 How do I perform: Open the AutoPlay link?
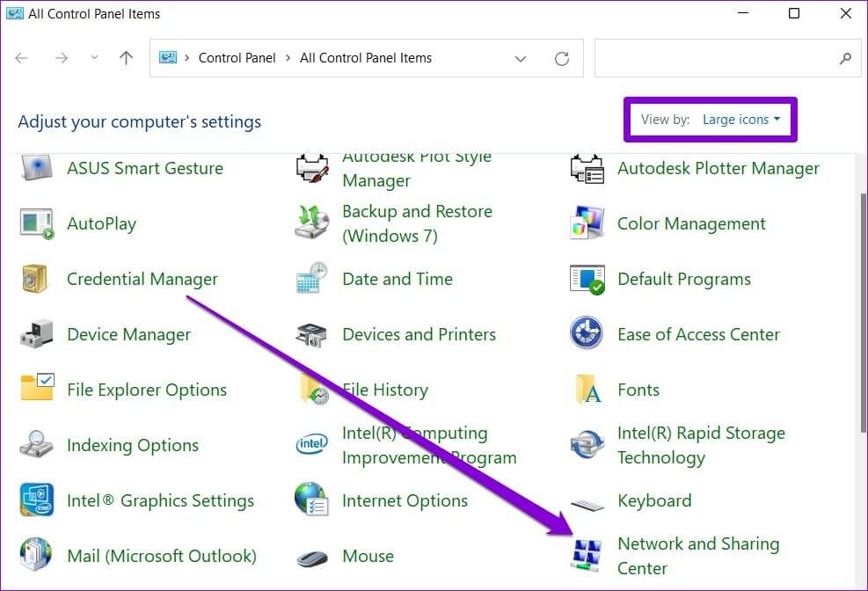pos(101,223)
